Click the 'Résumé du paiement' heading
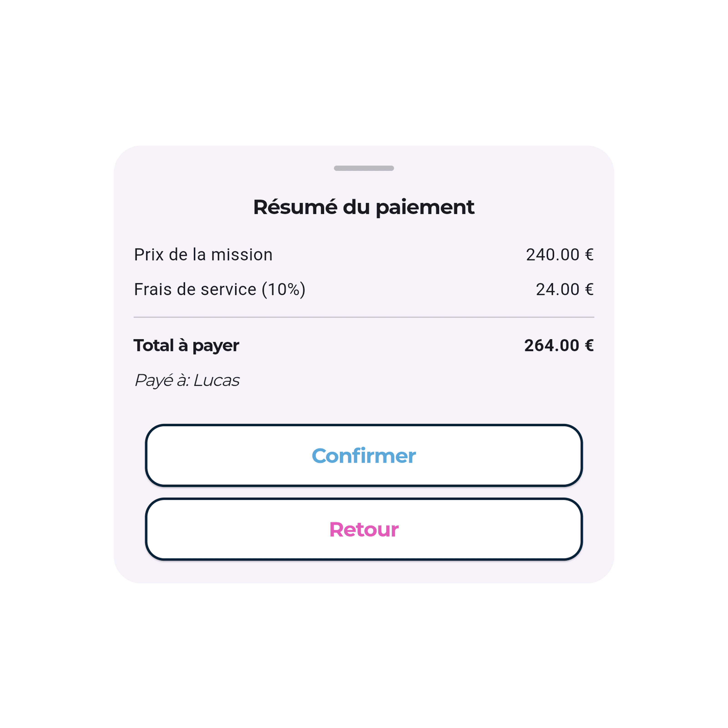The image size is (728, 728). pos(364,207)
